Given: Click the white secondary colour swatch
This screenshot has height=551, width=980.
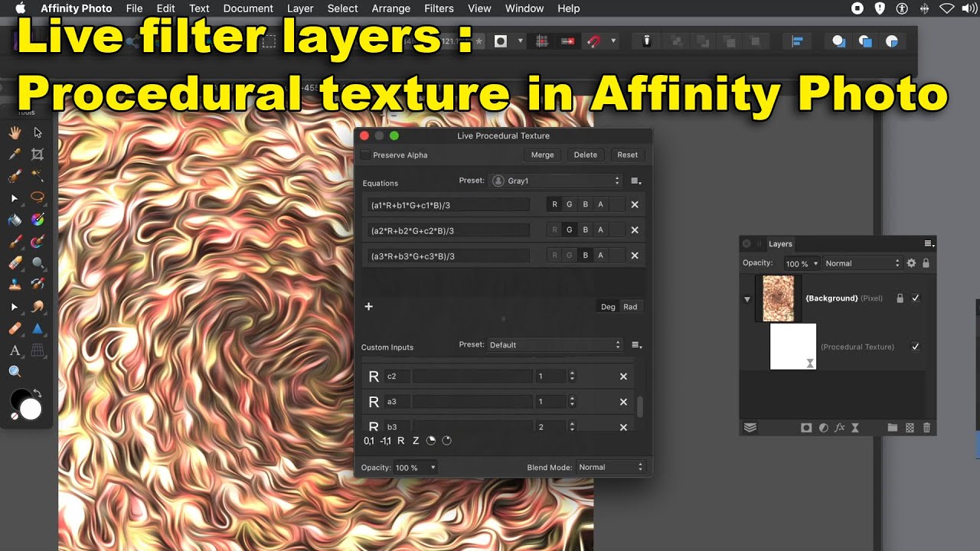Looking at the screenshot, I should [30, 409].
